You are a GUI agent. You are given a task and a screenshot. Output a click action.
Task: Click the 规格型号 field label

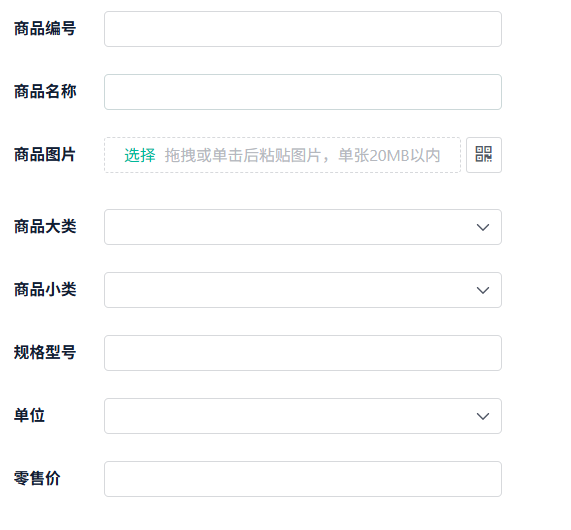pos(45,352)
